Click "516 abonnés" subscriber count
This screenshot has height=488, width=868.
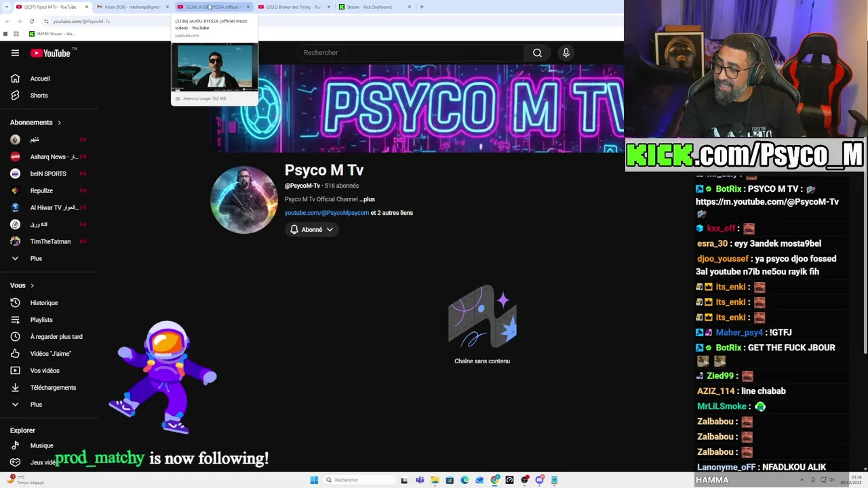(342, 186)
